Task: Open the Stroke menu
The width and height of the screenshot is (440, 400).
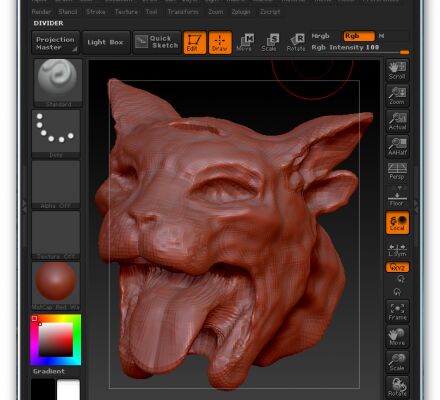Action: click(x=96, y=12)
